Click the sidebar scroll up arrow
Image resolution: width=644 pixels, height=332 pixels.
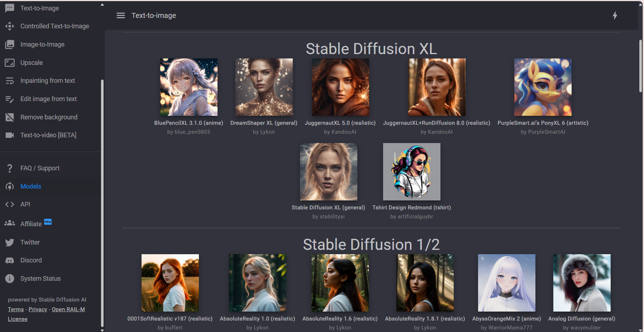[102, 5]
